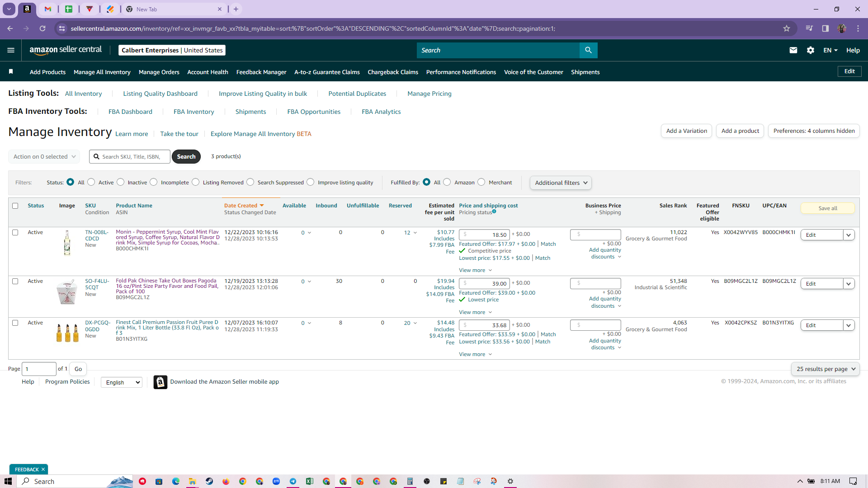Click the Save all button
This screenshot has height=488, width=868.
(828, 208)
